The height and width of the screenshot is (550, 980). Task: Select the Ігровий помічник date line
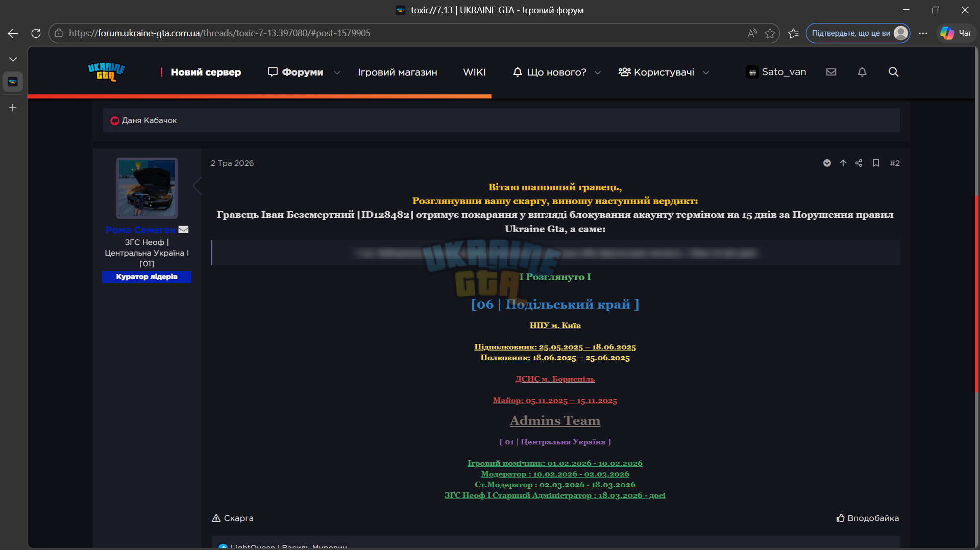coord(555,463)
